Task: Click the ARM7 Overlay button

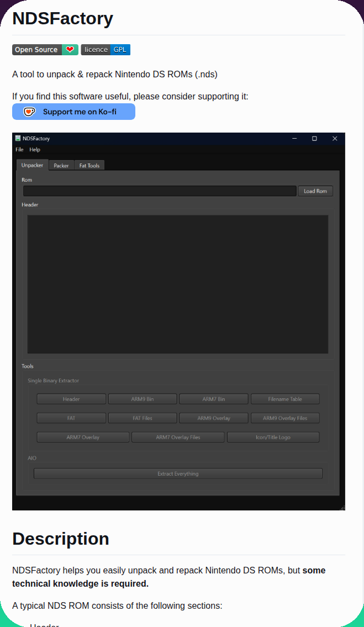Action: 83,437
